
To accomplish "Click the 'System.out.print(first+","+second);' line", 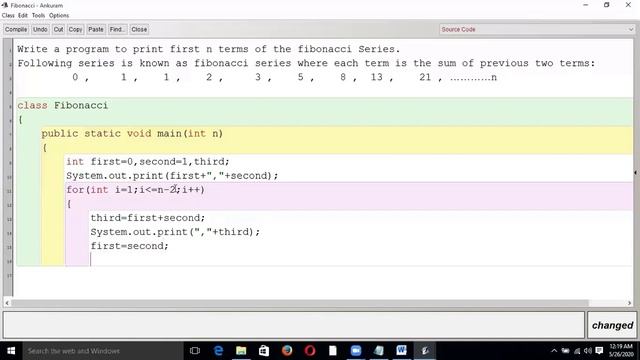I will click(172, 176).
